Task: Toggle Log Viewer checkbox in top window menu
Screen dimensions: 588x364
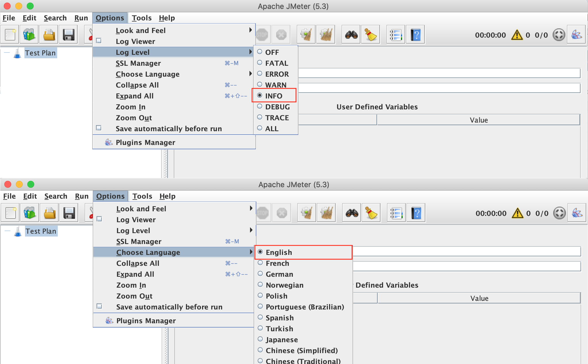Action: pyautogui.click(x=99, y=41)
